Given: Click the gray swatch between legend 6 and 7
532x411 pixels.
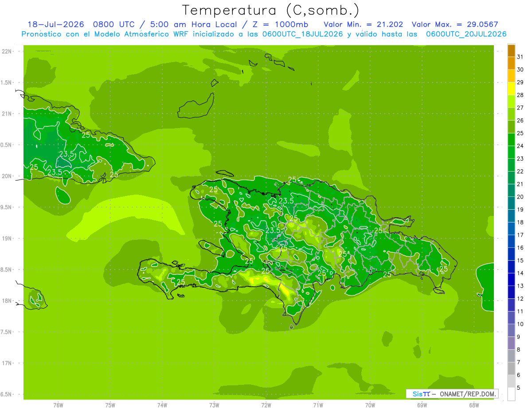Looking at the screenshot, I should pyautogui.click(x=511, y=368).
